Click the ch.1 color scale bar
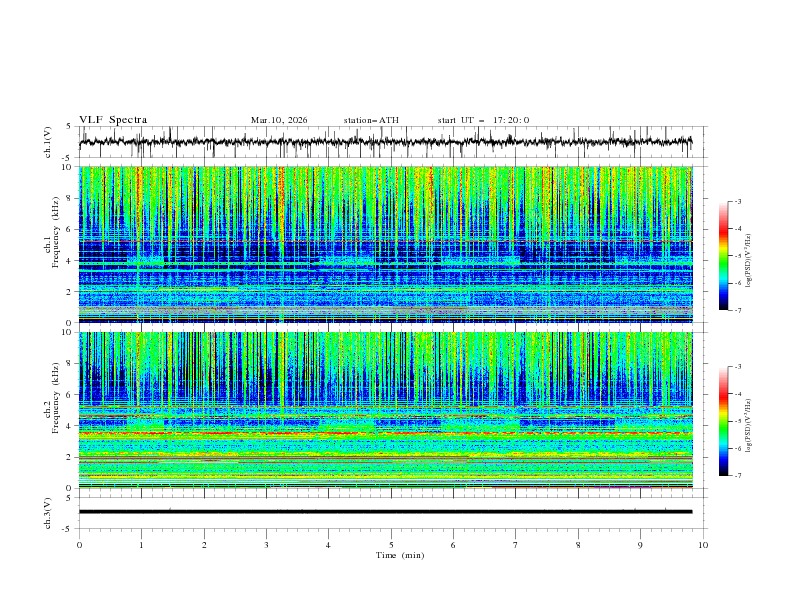Viewport: 792px width, 612px height. point(724,256)
